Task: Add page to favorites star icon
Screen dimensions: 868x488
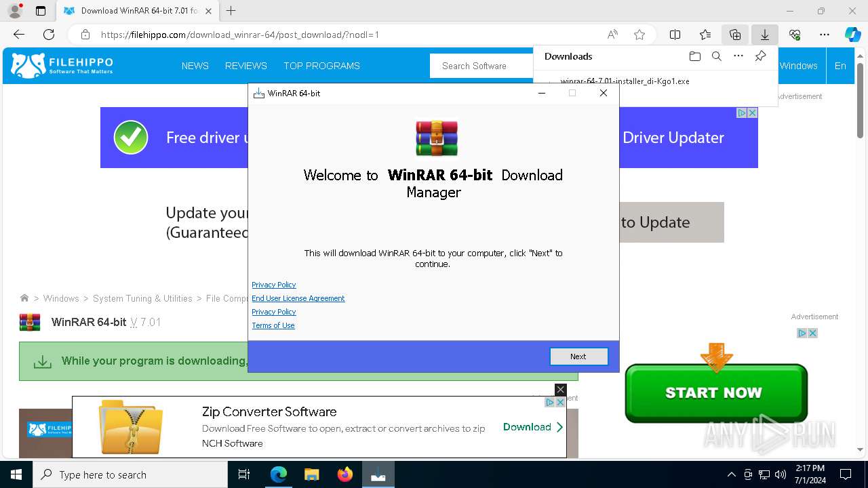Action: pos(639,35)
